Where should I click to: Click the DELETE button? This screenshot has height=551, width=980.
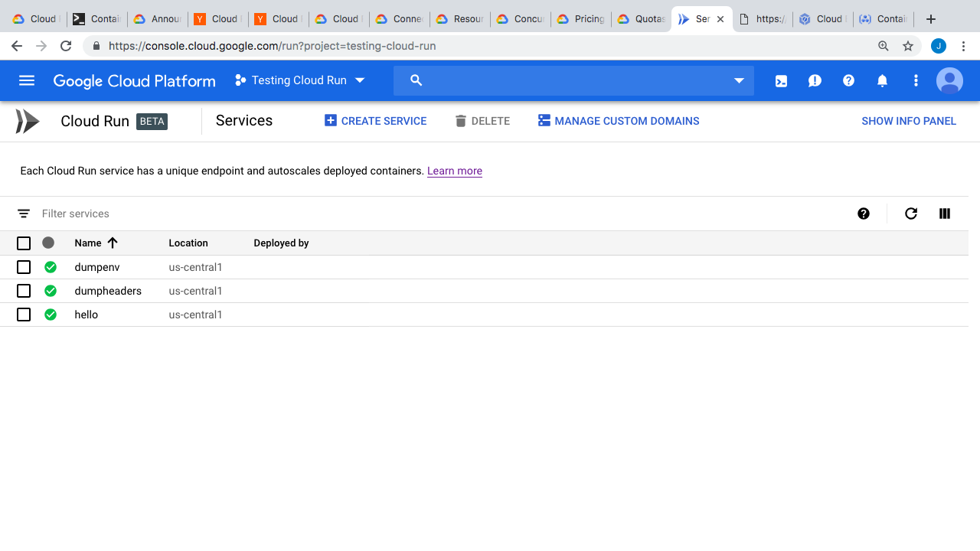(482, 121)
